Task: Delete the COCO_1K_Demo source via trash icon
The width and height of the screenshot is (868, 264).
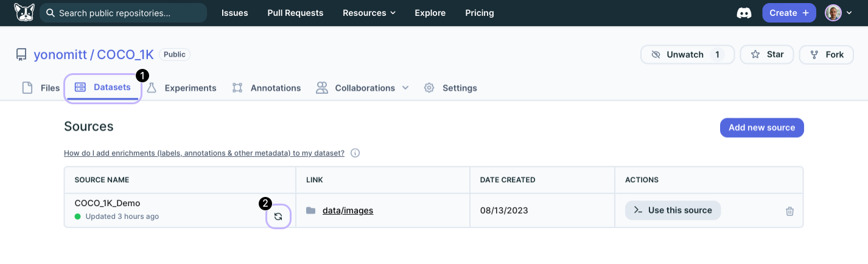Action: coord(789,211)
